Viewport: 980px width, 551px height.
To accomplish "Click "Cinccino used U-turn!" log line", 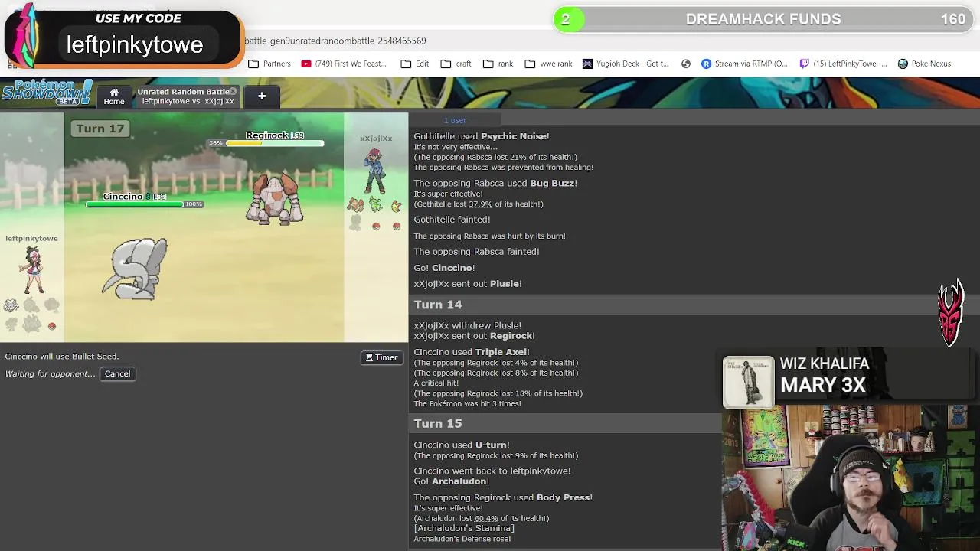I will [462, 445].
